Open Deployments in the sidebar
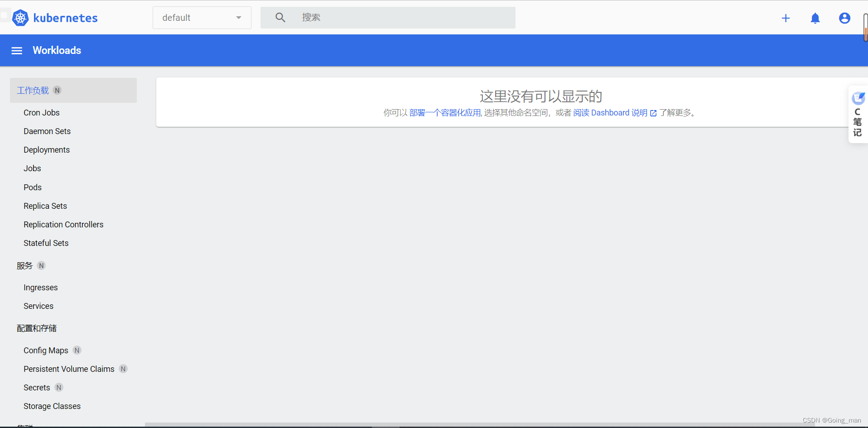Image resolution: width=868 pixels, height=428 pixels. [x=47, y=150]
